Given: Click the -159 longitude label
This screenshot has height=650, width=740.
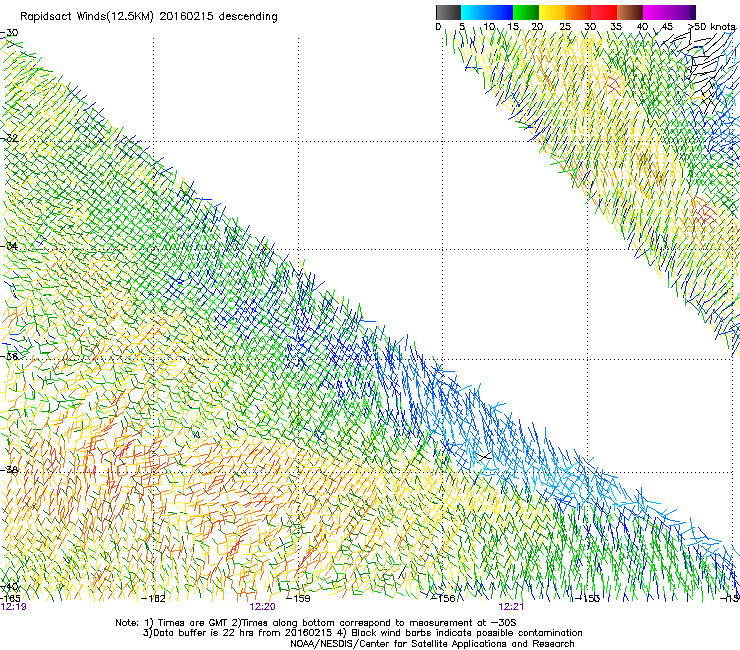Looking at the screenshot, I should click(299, 598).
